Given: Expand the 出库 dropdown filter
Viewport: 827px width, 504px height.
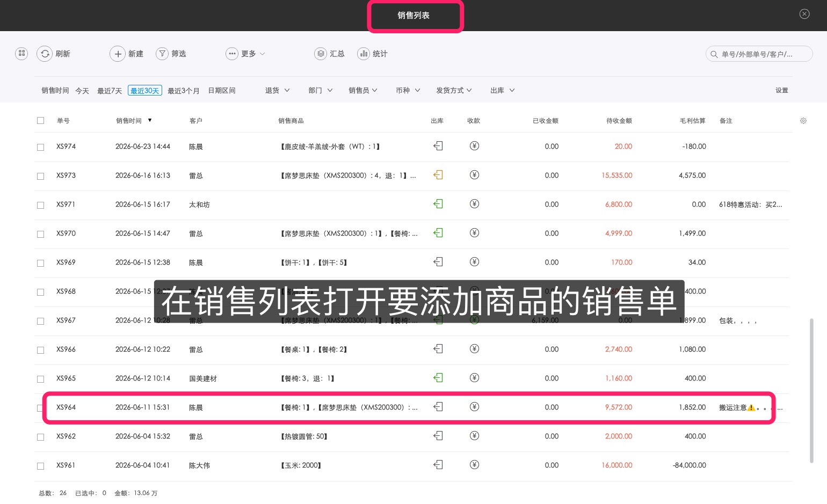Looking at the screenshot, I should tap(503, 91).
